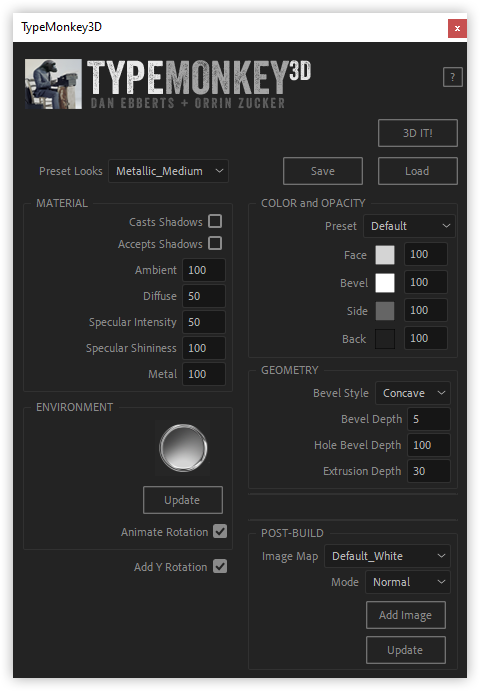This screenshot has height=691, width=480.
Task: Click the Bevel opacity field
Action: 426,282
